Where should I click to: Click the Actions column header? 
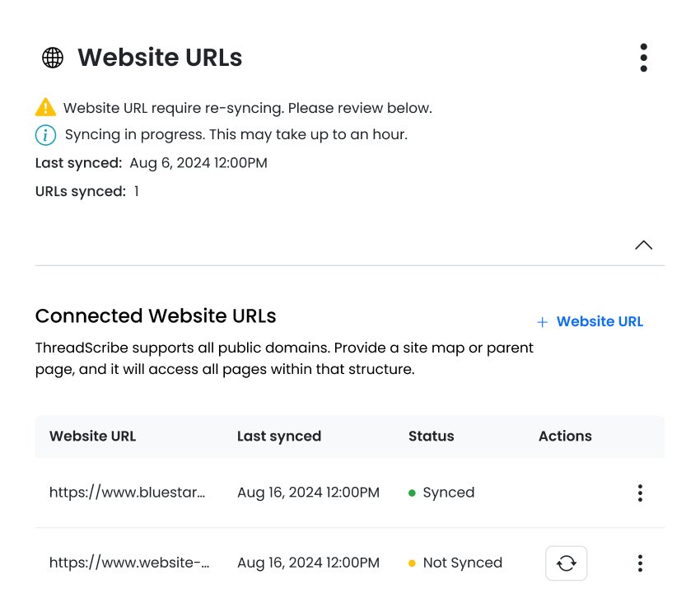(565, 437)
